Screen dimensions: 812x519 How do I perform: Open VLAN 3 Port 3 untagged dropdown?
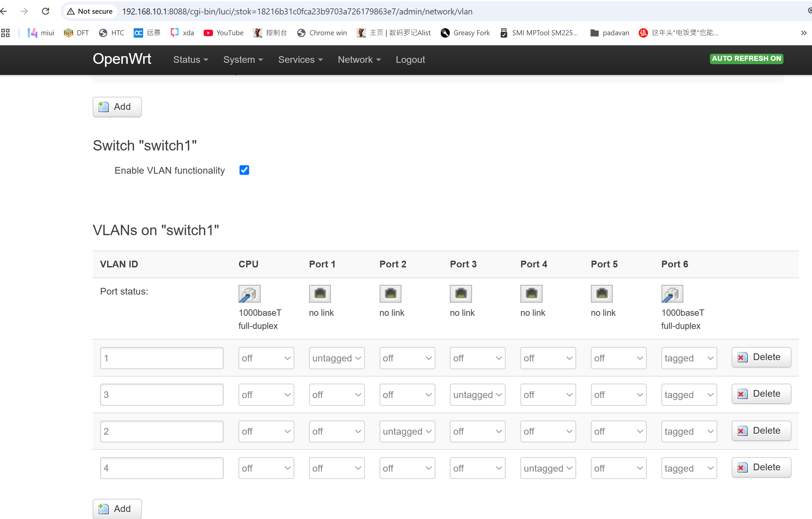(477, 394)
